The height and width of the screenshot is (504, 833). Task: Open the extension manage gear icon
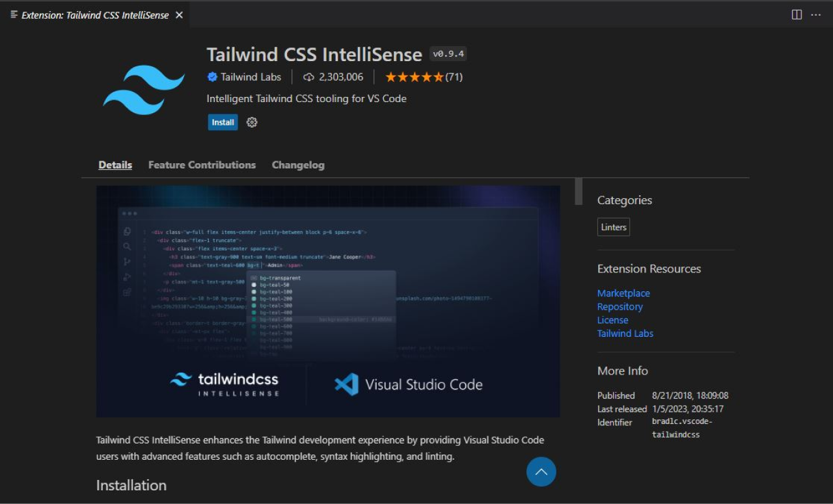point(252,122)
